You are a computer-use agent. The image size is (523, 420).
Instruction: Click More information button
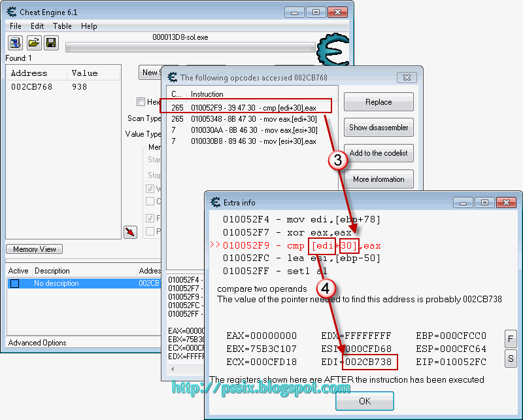click(x=379, y=179)
